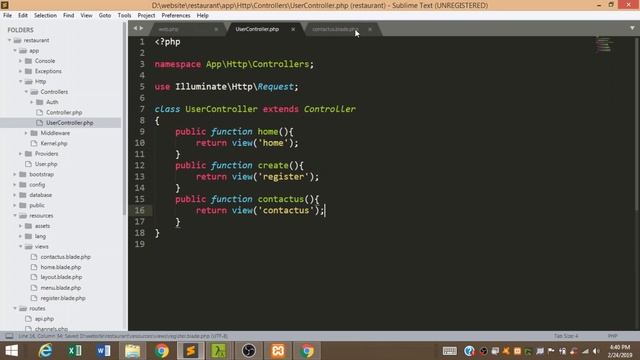This screenshot has width=640, height=360.
Task: Open the Windows Start button
Action: point(11,351)
